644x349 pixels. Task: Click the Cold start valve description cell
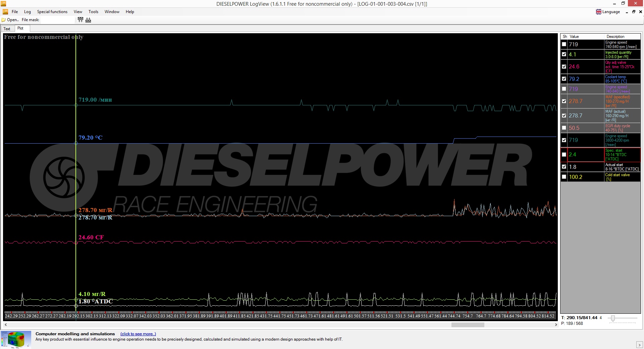point(622,177)
